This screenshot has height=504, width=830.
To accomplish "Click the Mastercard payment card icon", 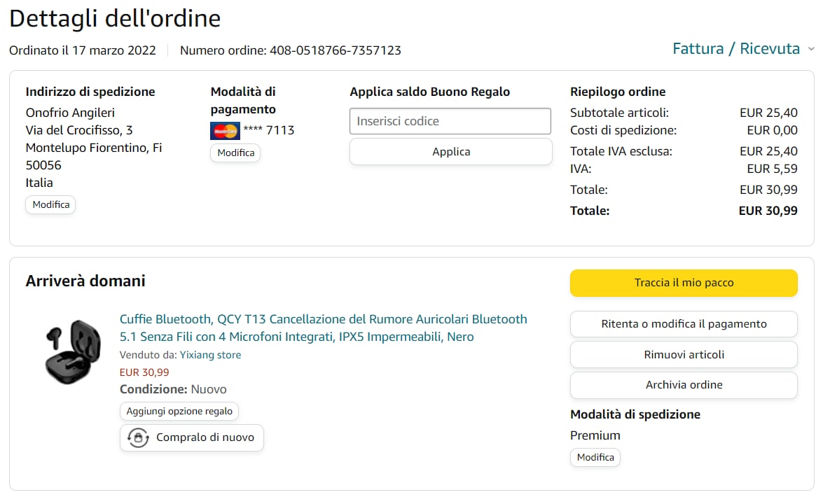I will 225,131.
